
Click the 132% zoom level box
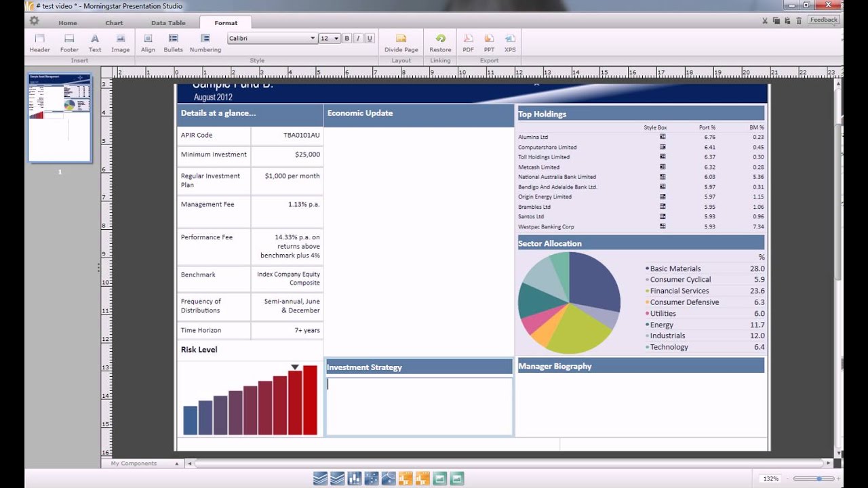pyautogui.click(x=771, y=479)
